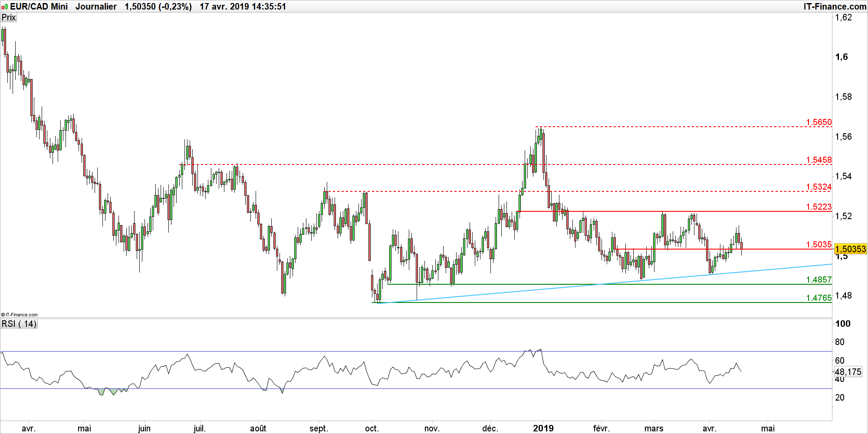Click the date 17 avr. 2019 14:35:51

(x=243, y=7)
